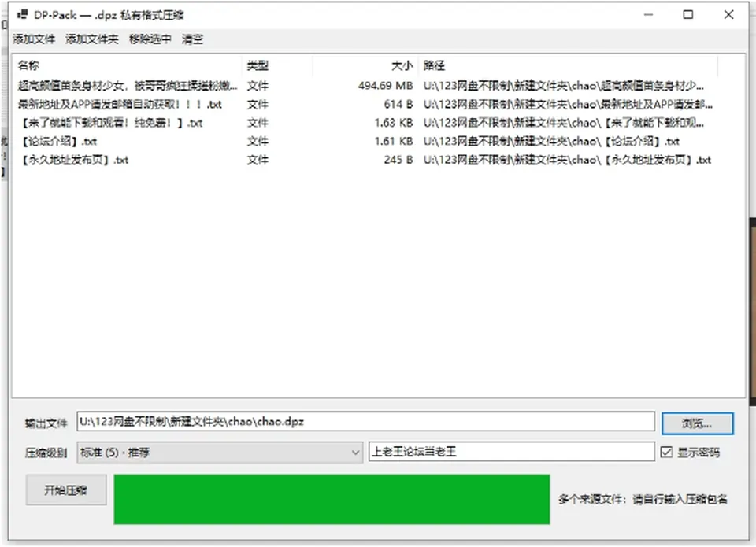
Task: Close the DP-Pack window
Action: [x=728, y=15]
